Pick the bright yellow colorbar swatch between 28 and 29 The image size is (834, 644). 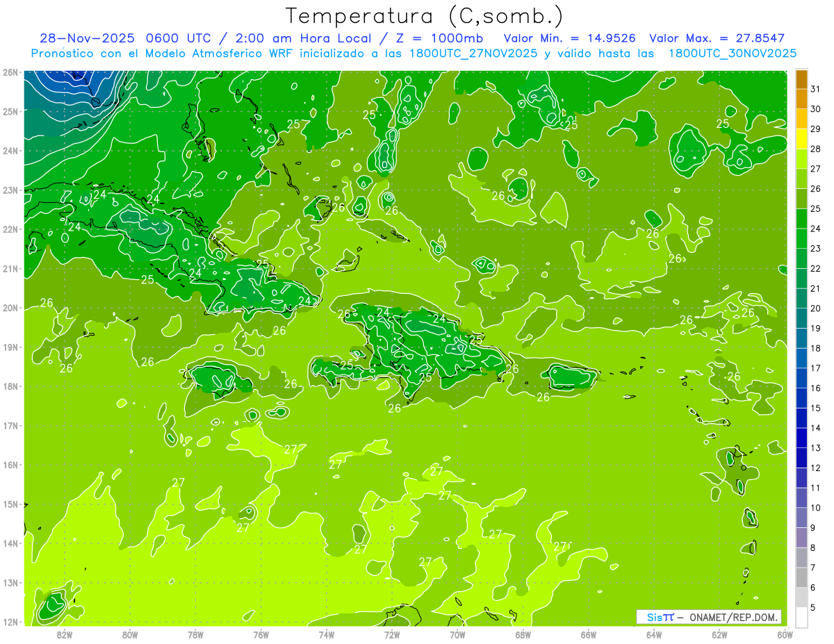click(801, 139)
